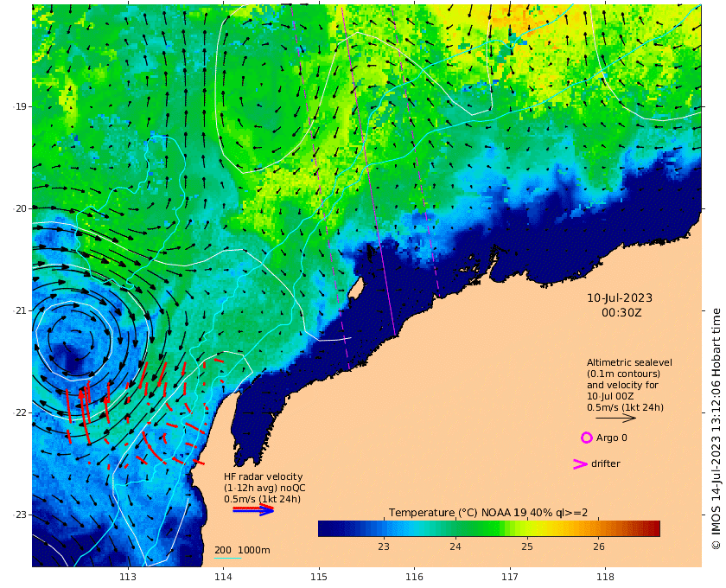Select the time label 00:30Z
The image size is (726, 588).
click(x=621, y=313)
